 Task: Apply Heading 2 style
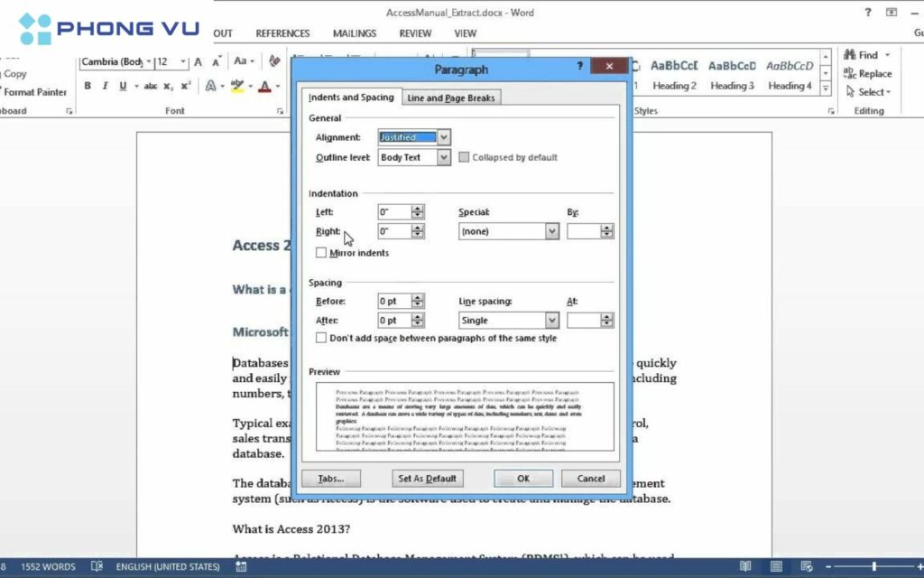click(x=674, y=75)
